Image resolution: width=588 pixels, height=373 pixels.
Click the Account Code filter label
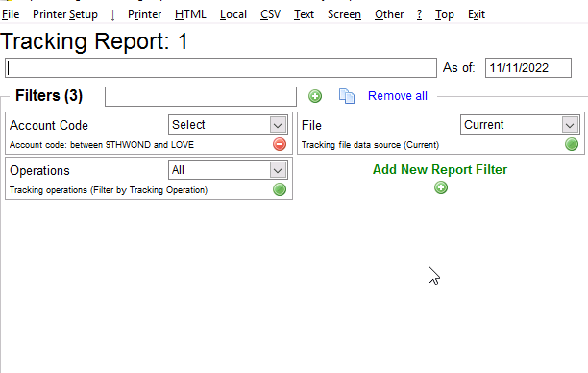click(49, 125)
